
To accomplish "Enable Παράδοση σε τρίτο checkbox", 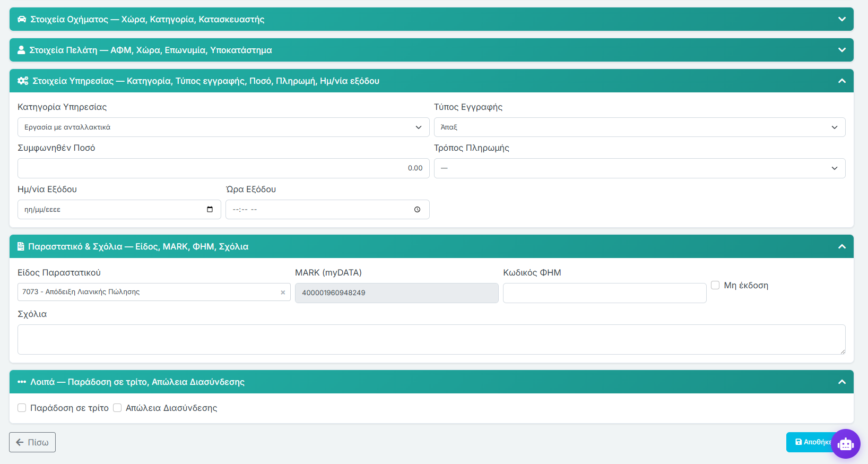I will (22, 408).
